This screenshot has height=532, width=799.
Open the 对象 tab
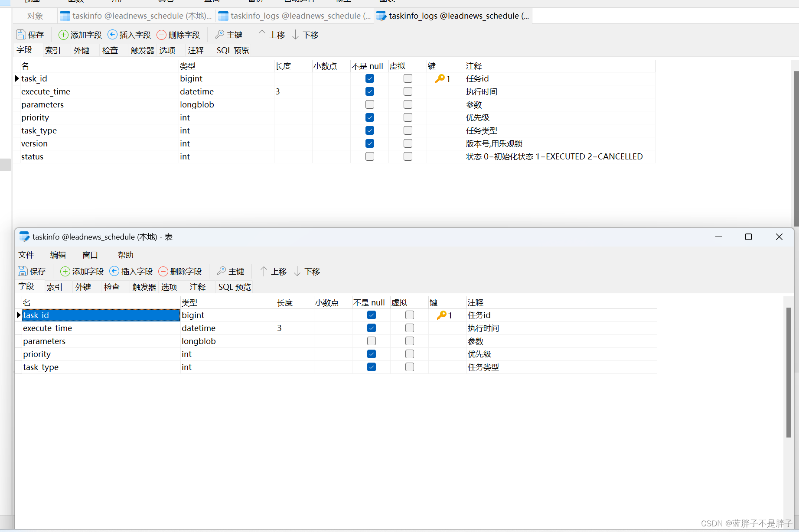click(x=35, y=16)
